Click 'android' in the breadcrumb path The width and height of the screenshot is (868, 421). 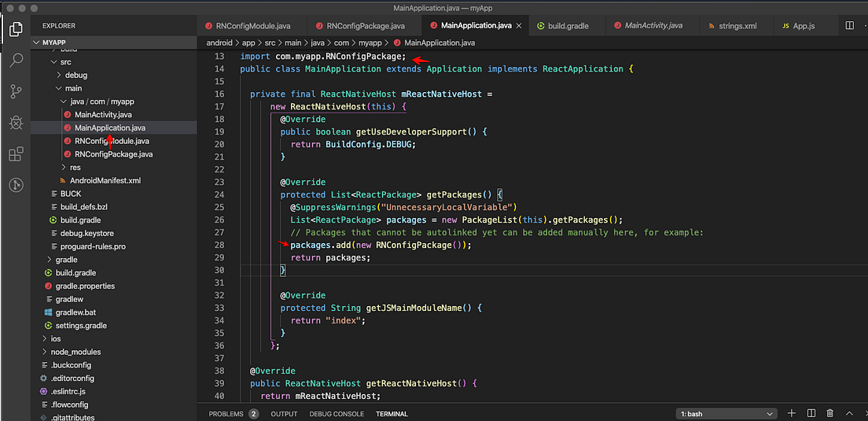coord(220,42)
